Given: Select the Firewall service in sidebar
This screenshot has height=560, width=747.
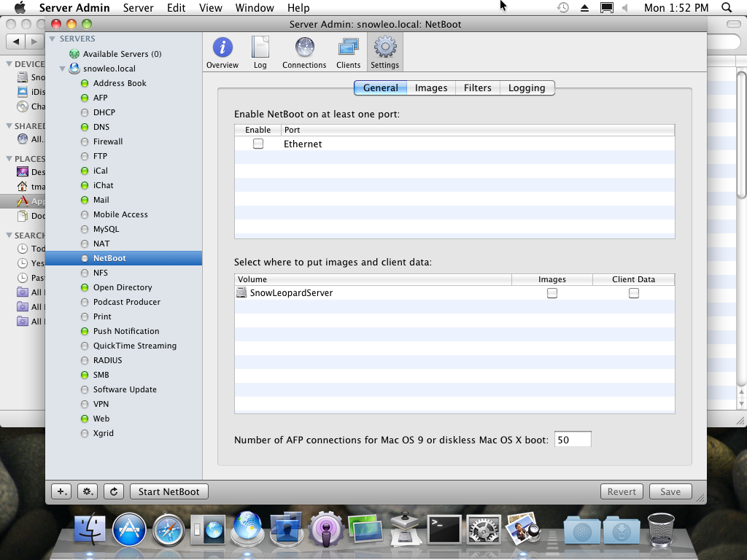Looking at the screenshot, I should point(124,141).
